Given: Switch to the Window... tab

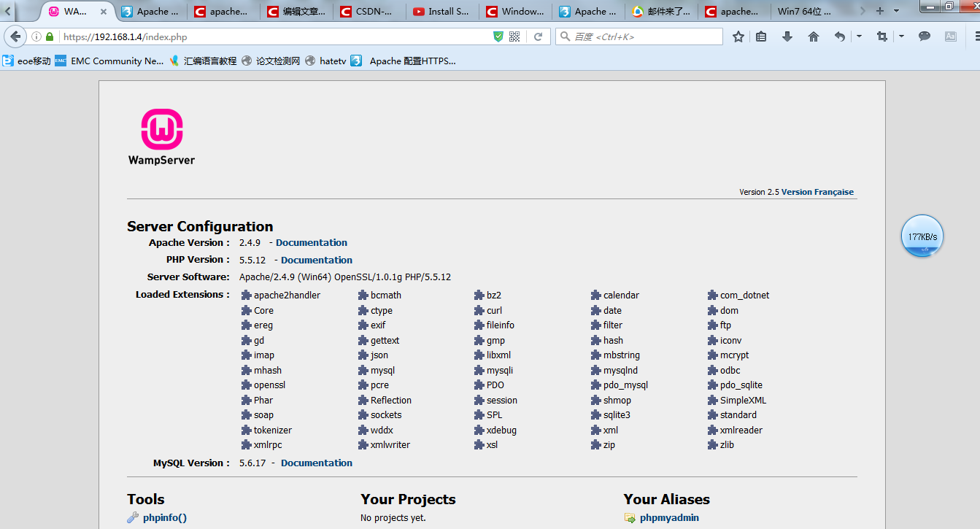Looking at the screenshot, I should coord(515,12).
